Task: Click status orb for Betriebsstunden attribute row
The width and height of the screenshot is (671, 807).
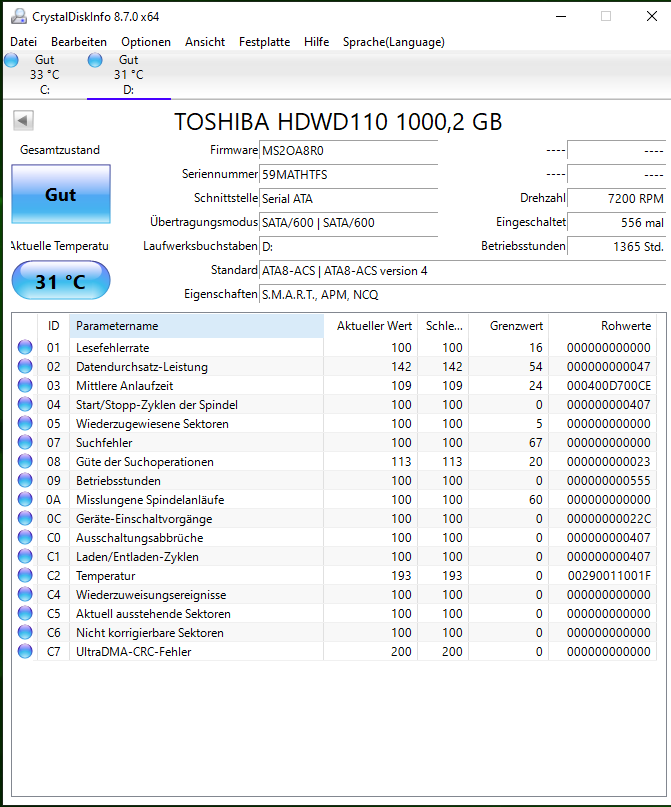Action: point(25,481)
